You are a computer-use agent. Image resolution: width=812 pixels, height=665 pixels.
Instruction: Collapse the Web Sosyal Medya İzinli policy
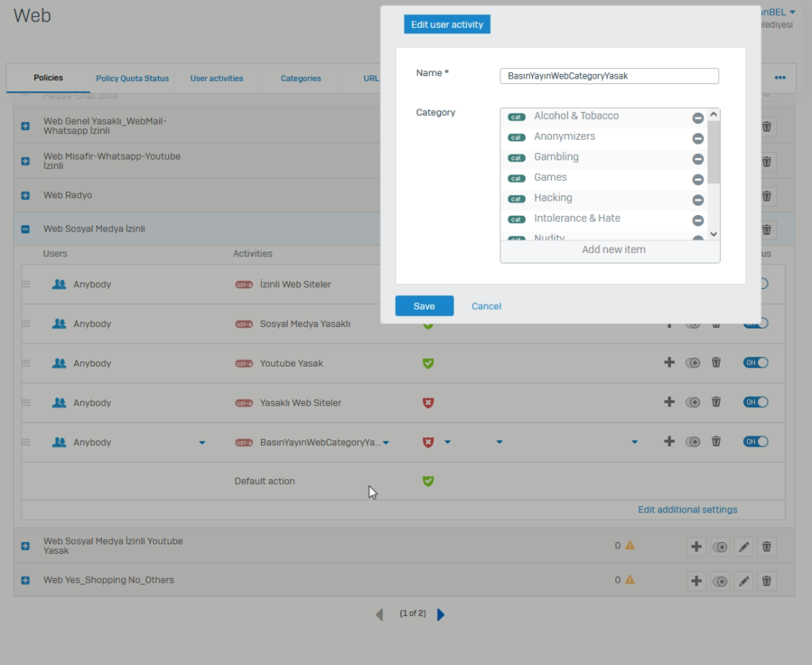point(25,229)
